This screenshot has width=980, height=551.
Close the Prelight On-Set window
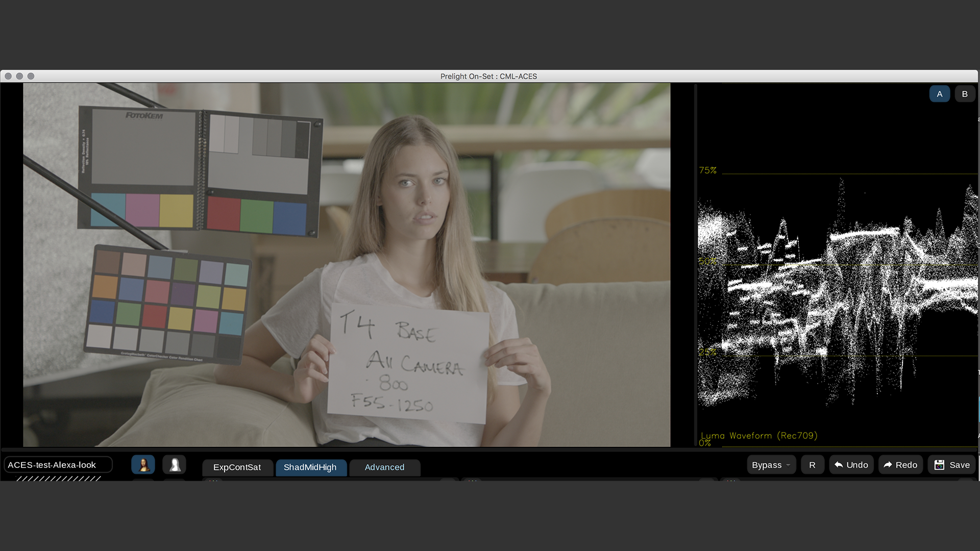[8, 76]
